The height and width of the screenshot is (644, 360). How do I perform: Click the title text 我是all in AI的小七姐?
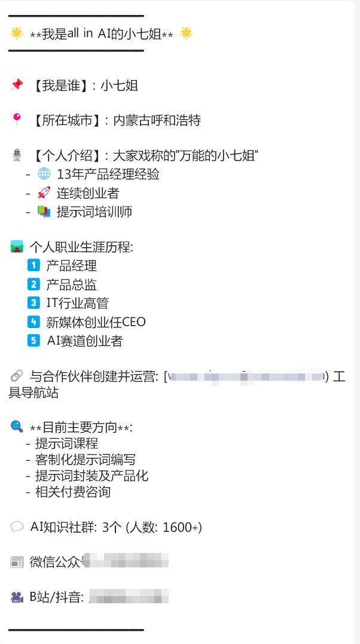coord(102,34)
